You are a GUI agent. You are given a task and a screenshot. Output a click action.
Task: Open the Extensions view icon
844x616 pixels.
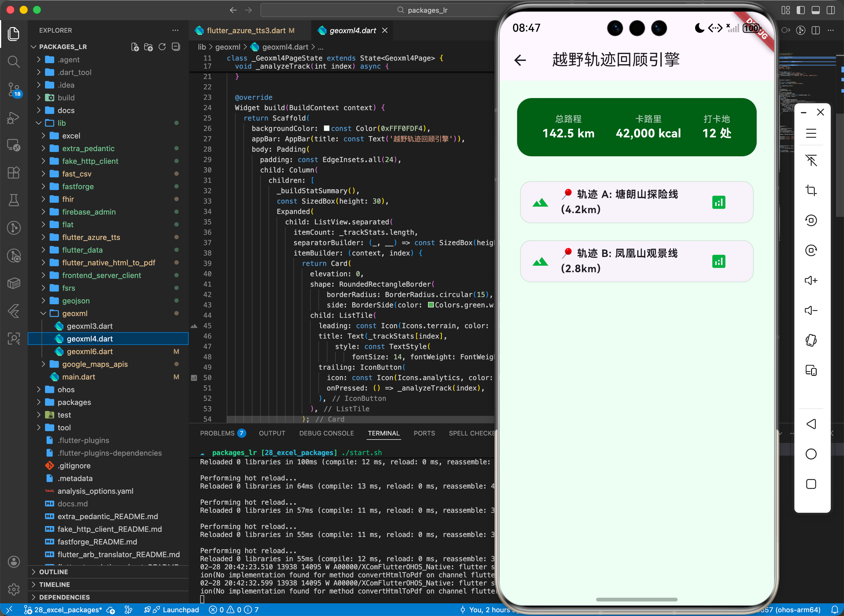tap(14, 173)
